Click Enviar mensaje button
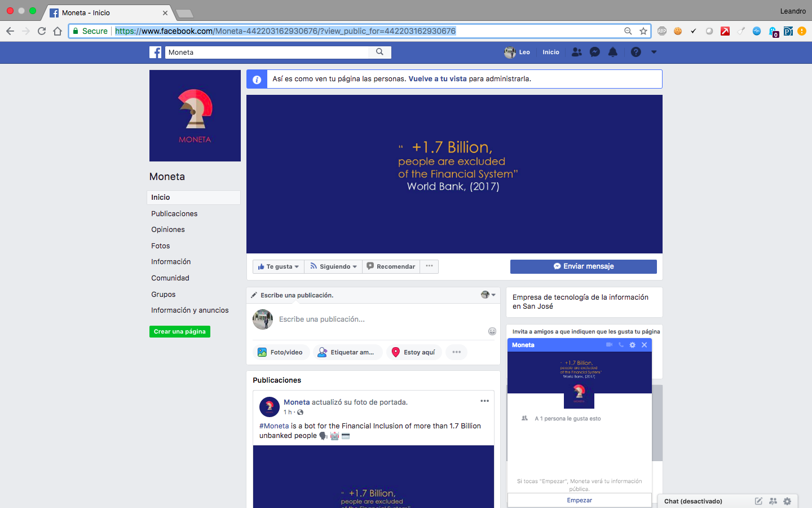 pyautogui.click(x=584, y=266)
